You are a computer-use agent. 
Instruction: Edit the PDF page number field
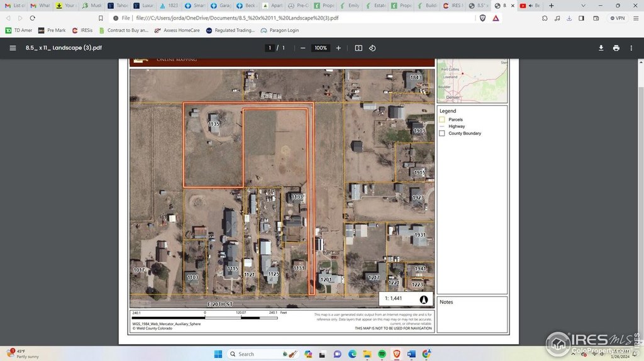(270, 48)
